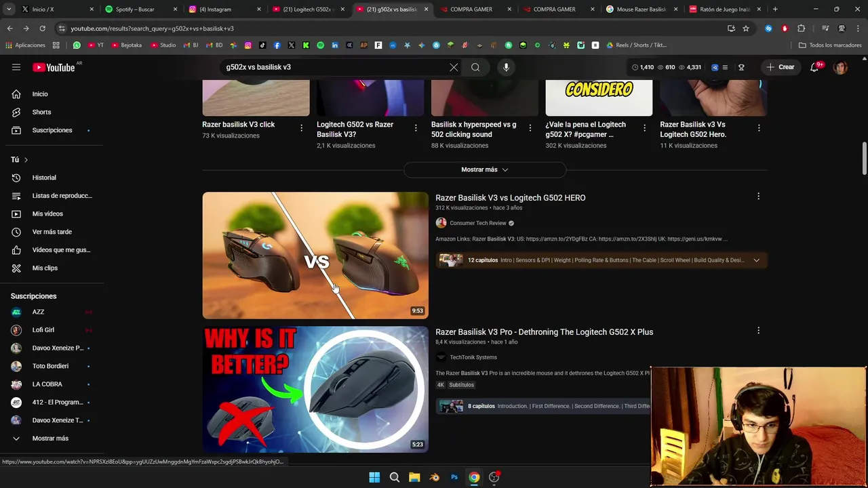Go back in browser history
Image resolution: width=868 pixels, height=488 pixels.
click(9, 28)
